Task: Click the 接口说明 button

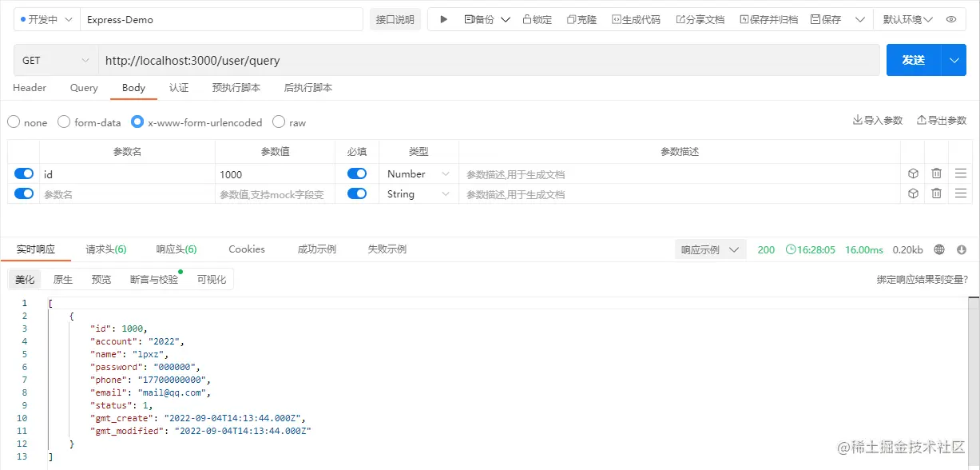Action: pos(395,19)
